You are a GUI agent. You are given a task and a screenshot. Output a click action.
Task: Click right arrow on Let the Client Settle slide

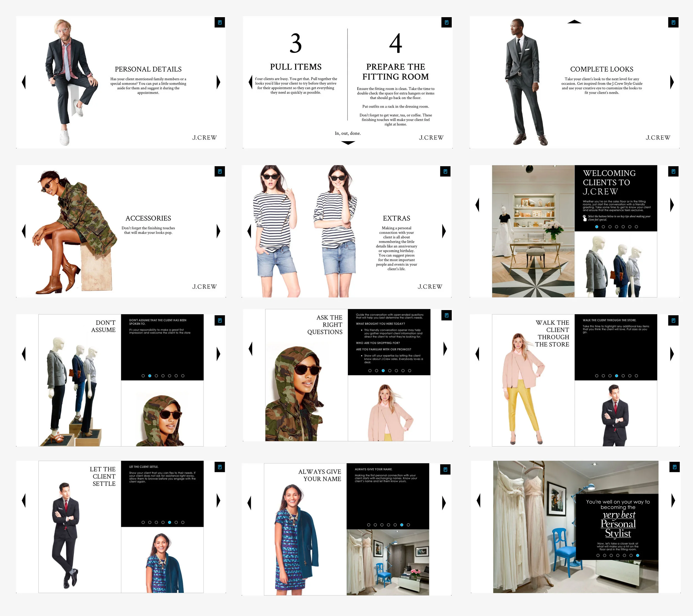(x=218, y=500)
